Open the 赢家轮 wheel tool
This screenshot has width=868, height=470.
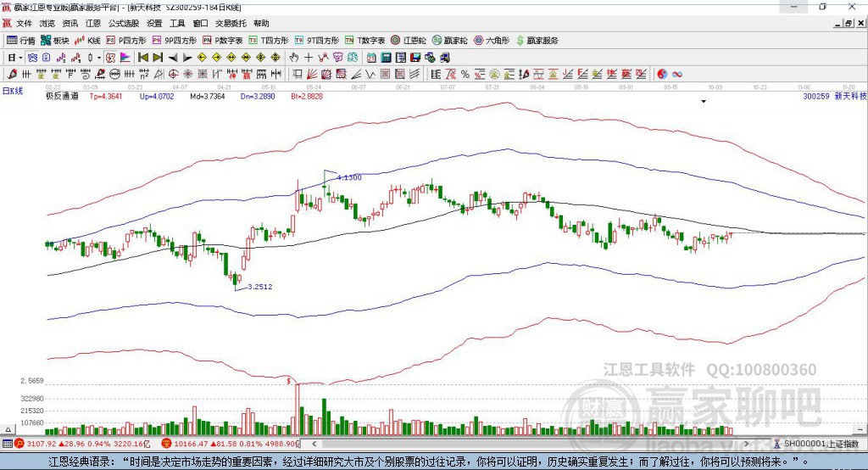(450, 41)
